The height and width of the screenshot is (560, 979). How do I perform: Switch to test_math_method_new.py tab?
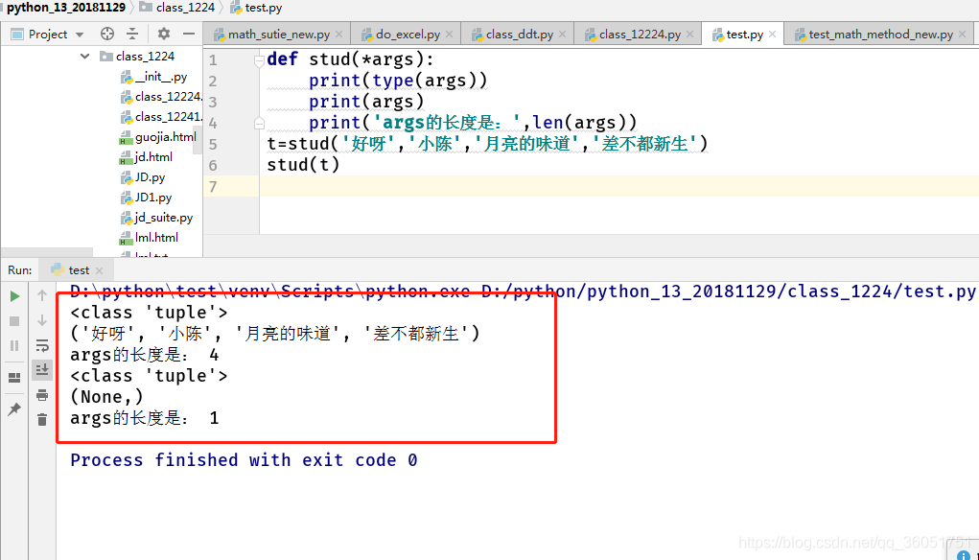click(x=880, y=35)
